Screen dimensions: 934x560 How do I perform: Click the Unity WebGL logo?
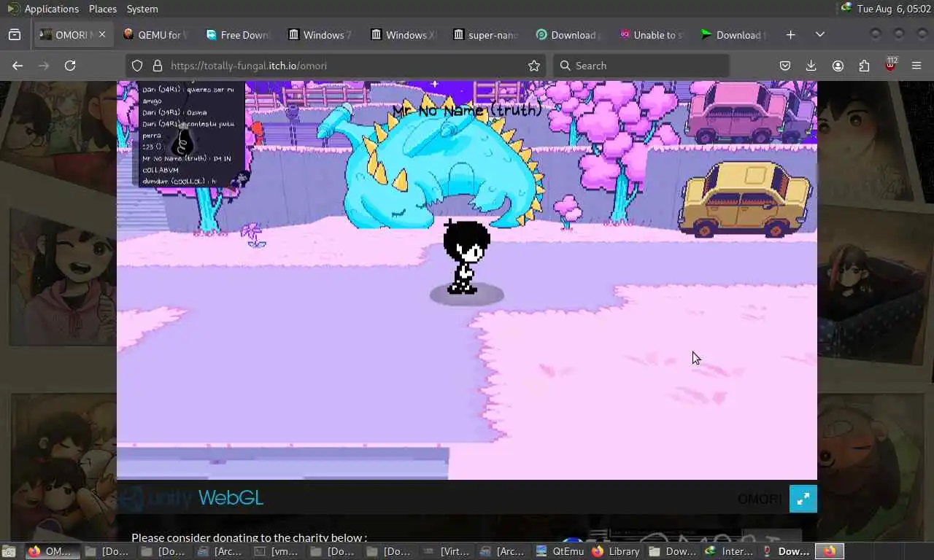click(x=191, y=499)
